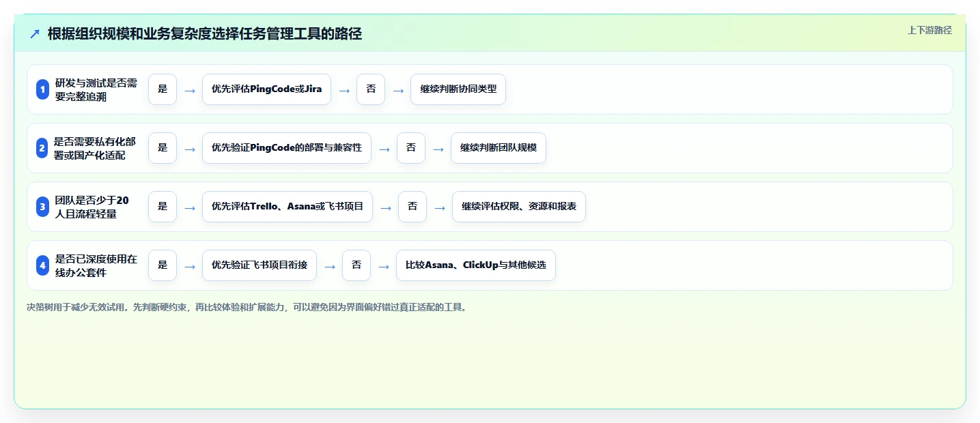Viewport: 980px width, 423px height.
Task: Choose 否 in the 在线办公套件 row
Action: point(356,265)
